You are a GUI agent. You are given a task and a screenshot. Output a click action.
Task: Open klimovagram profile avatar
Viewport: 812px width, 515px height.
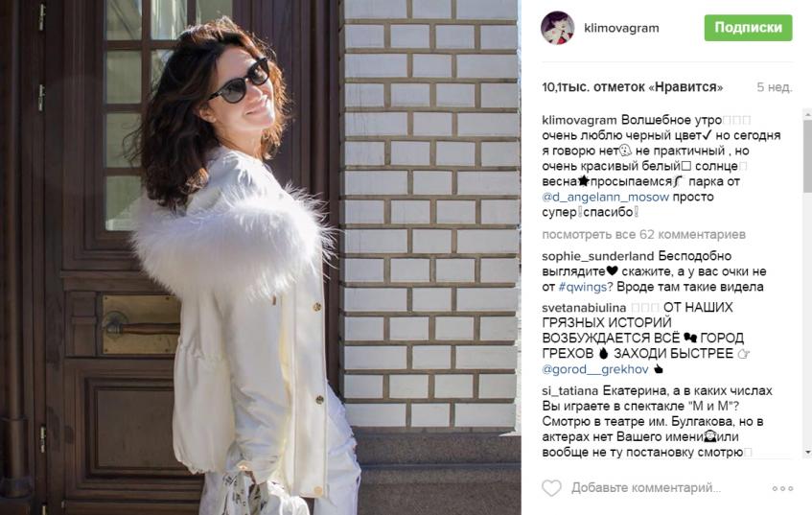tap(558, 28)
